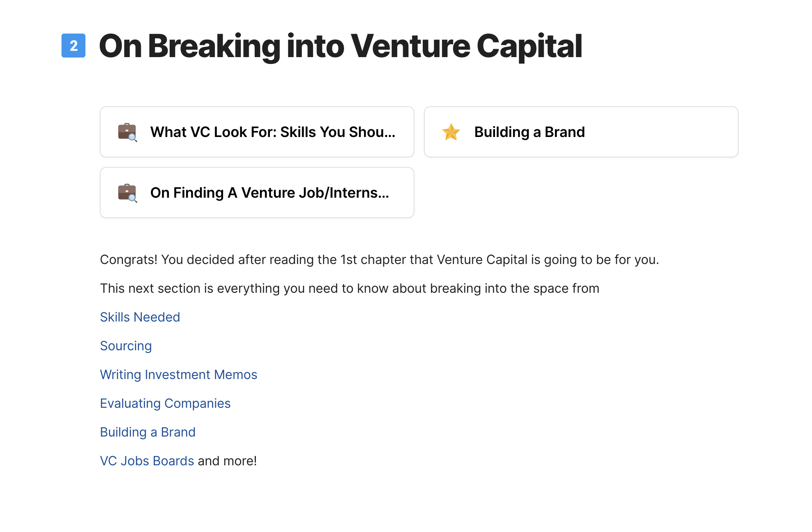The image size is (812, 532).
Task: Follow the Skills Needed link
Action: tap(140, 317)
